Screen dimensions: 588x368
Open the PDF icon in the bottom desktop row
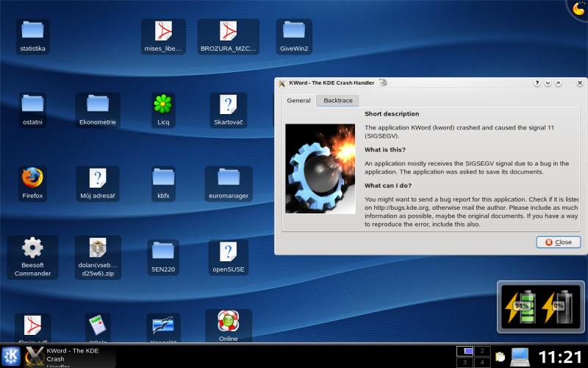(x=32, y=328)
